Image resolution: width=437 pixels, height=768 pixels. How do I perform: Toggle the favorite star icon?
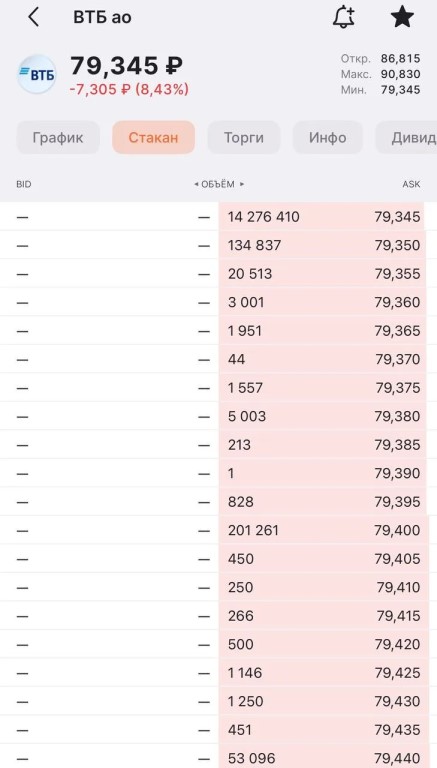[x=402, y=17]
